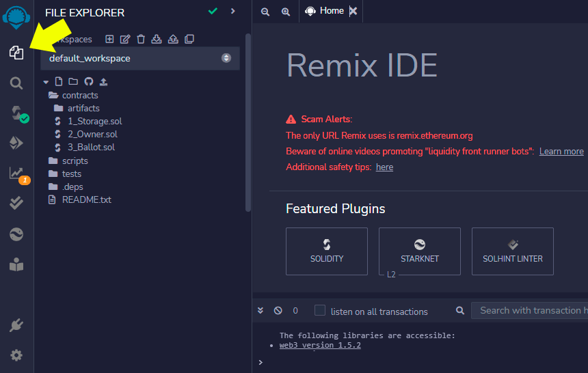
Task: Open the plugin manager plug icon
Action: tap(16, 325)
